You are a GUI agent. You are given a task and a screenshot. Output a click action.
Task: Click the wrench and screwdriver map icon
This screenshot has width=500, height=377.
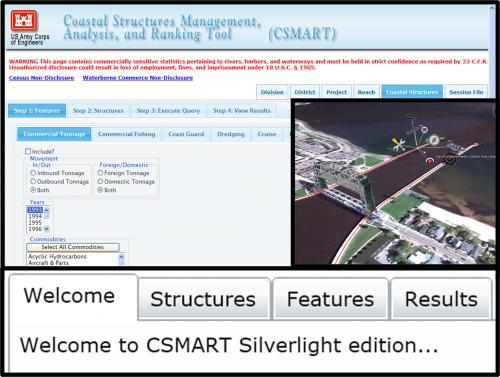tap(398, 144)
